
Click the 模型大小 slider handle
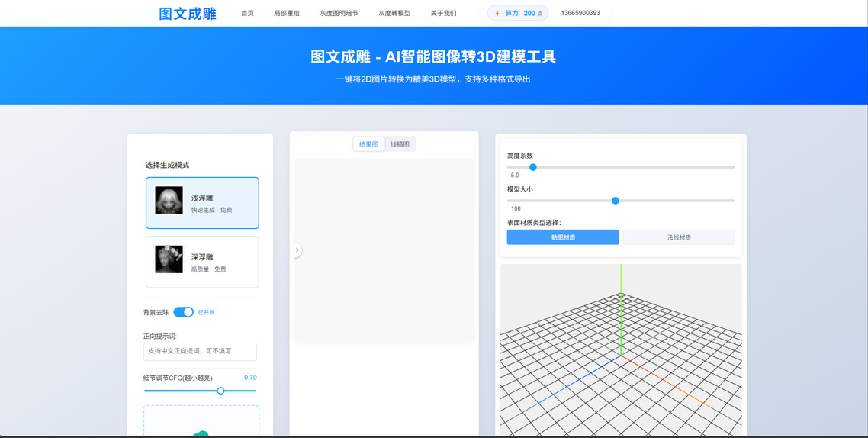coord(615,201)
